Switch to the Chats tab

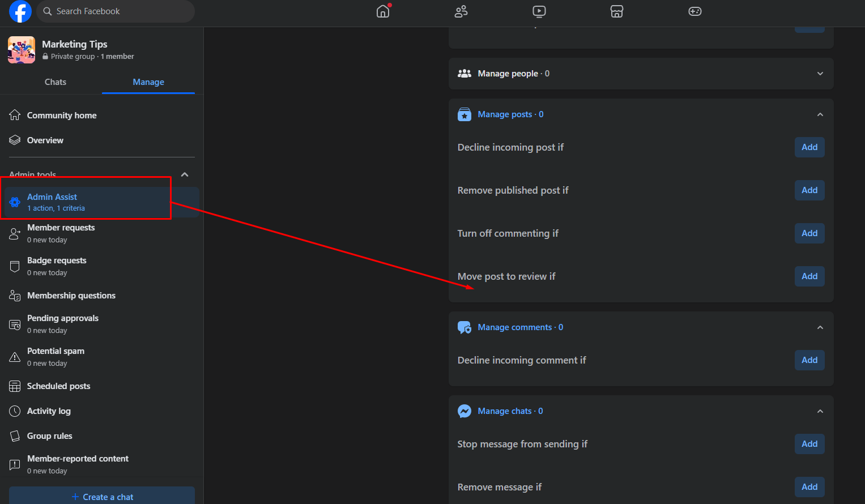[x=56, y=82]
